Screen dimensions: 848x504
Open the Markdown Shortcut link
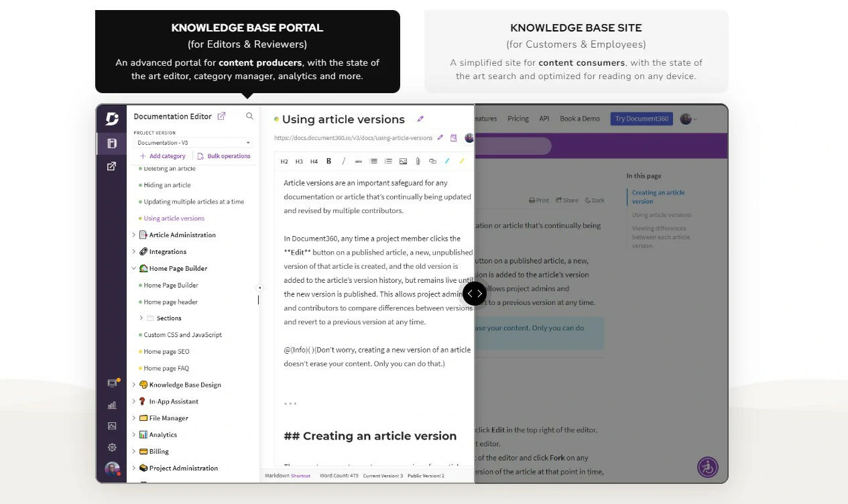300,476
